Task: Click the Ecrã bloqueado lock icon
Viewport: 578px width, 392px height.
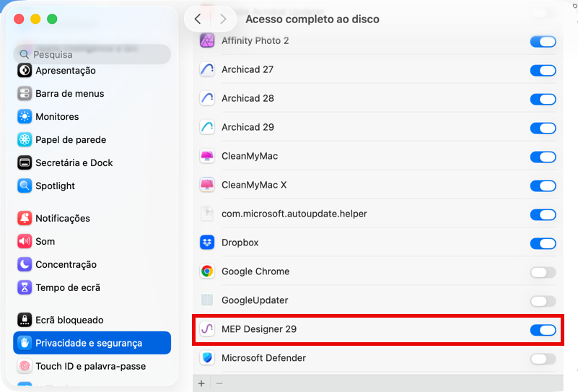Action: [x=25, y=320]
